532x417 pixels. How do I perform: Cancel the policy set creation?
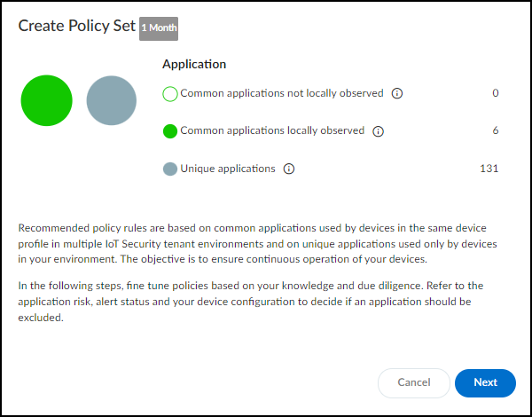pos(413,382)
